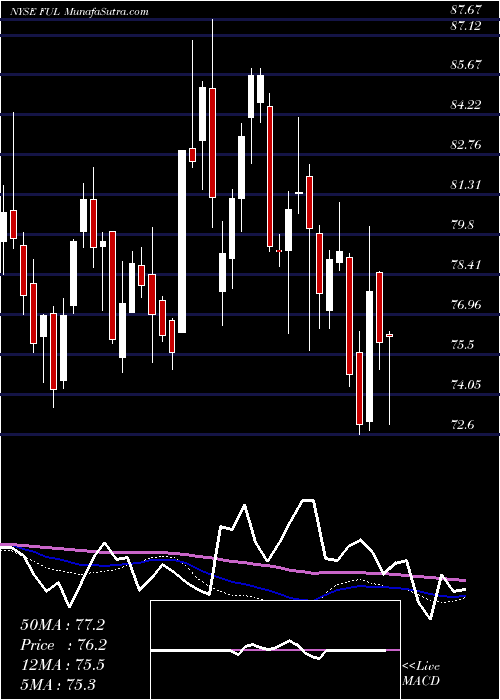500x700 pixels.
Task: Click the 76.96 price axis label
Action: click(467, 305)
